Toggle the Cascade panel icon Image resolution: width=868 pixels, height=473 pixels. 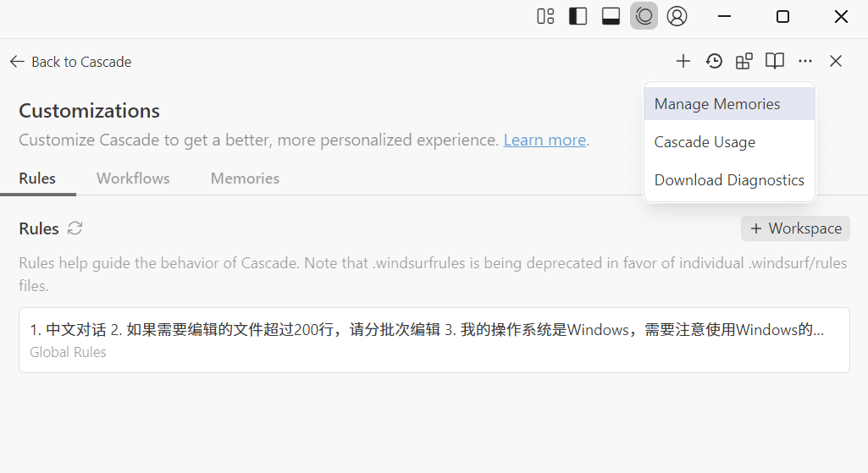click(644, 16)
